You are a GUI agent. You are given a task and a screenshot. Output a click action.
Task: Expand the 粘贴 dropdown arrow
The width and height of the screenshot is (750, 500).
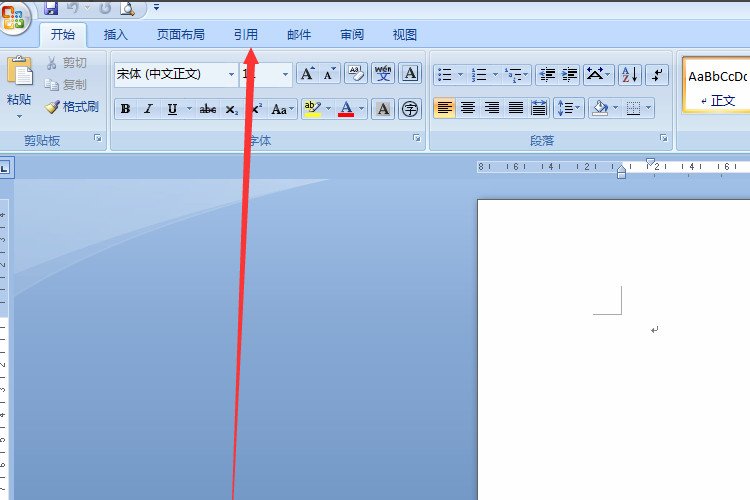coord(20,116)
